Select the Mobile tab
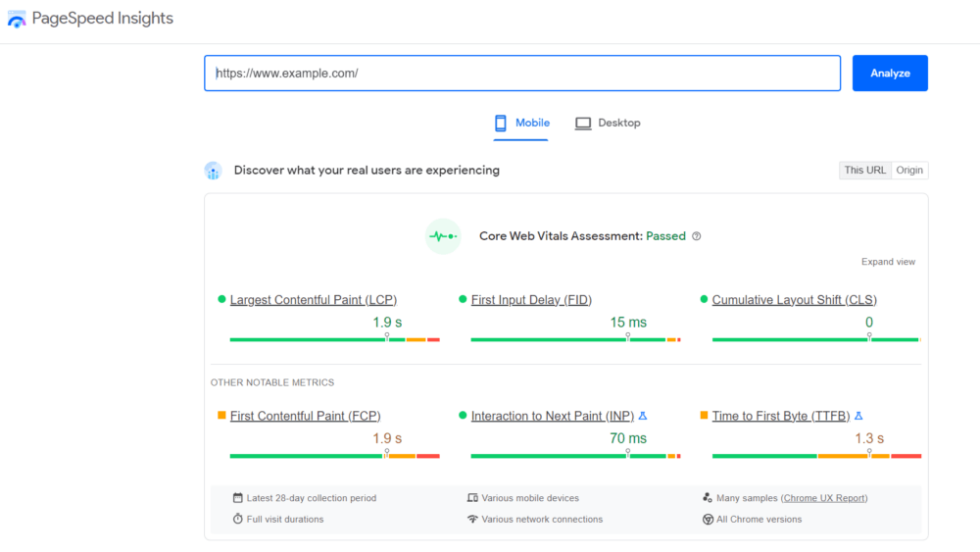Screen dimensions: 980x552 pyautogui.click(x=521, y=124)
